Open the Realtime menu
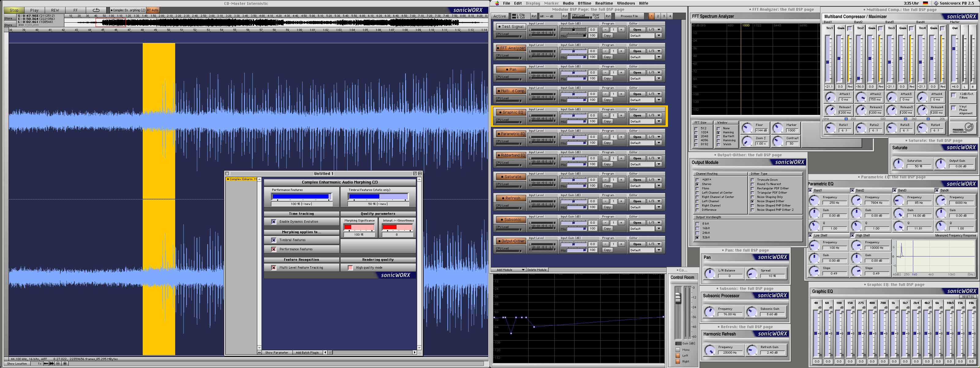The image size is (980, 368). point(604,3)
